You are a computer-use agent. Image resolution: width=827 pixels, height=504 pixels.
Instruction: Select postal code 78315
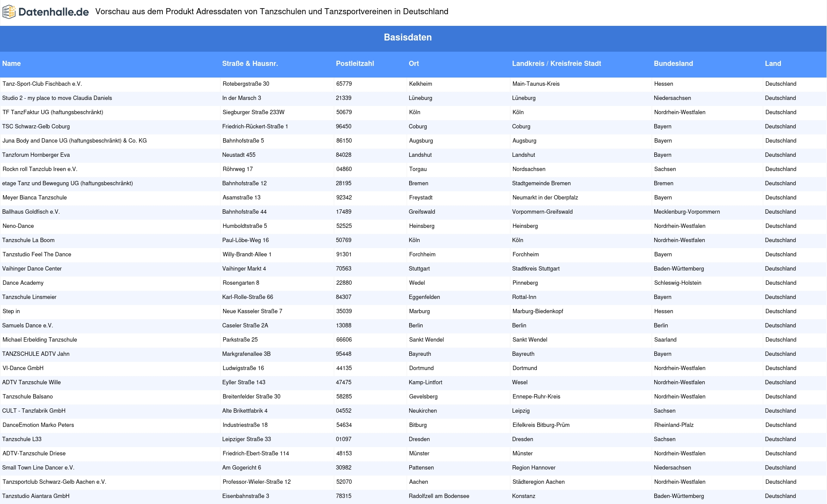[x=344, y=496]
